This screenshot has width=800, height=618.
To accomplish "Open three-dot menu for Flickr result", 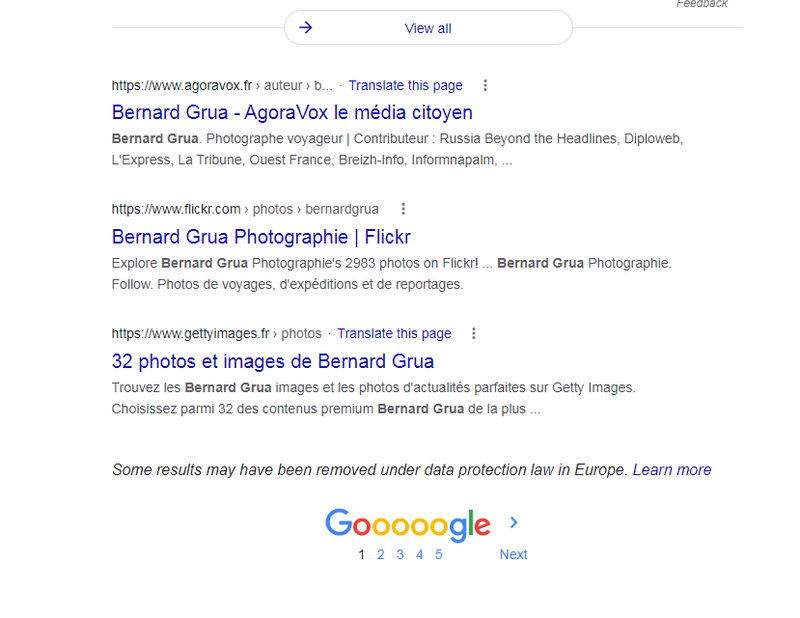I will tap(403, 209).
